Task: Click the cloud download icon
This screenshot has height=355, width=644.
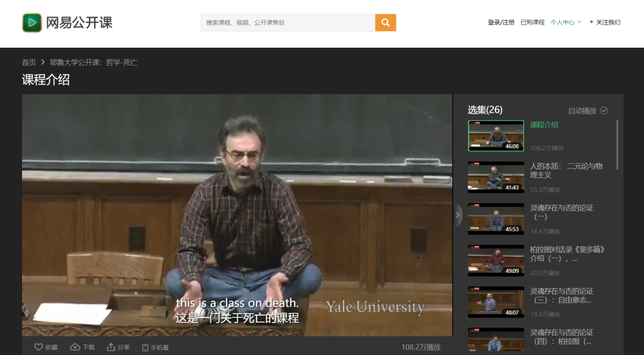Action: point(75,347)
